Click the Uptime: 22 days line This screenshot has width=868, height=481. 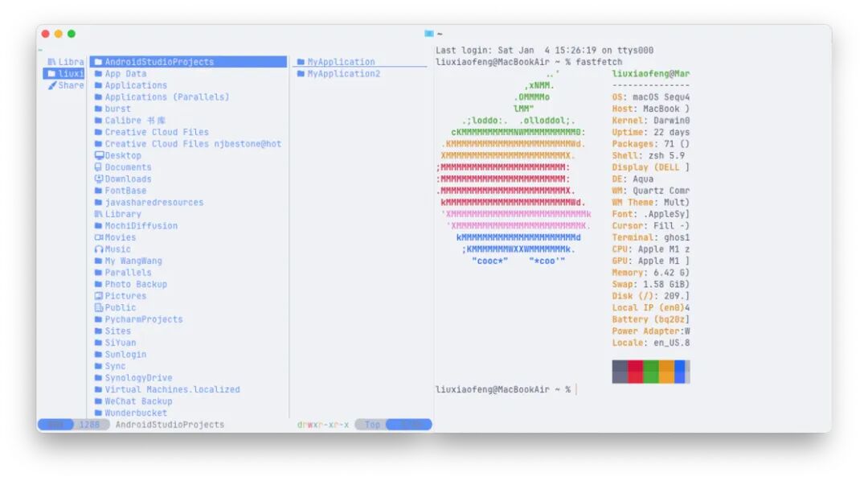click(x=651, y=133)
